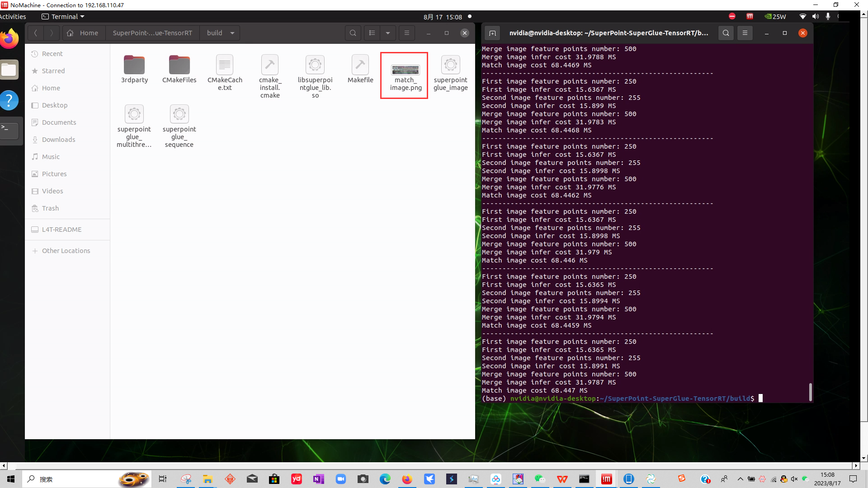Toggle the system volume icon
Viewport: 868px width, 488px height.
point(815,17)
